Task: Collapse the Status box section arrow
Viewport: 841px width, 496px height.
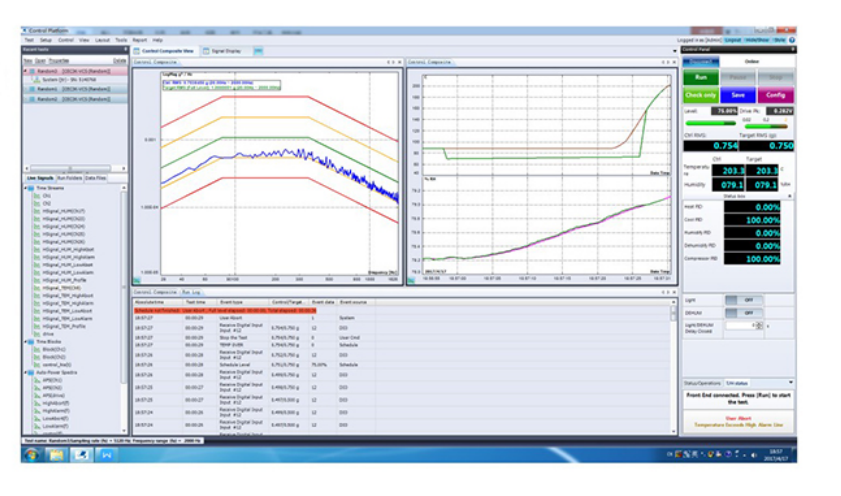Action: pos(790,196)
